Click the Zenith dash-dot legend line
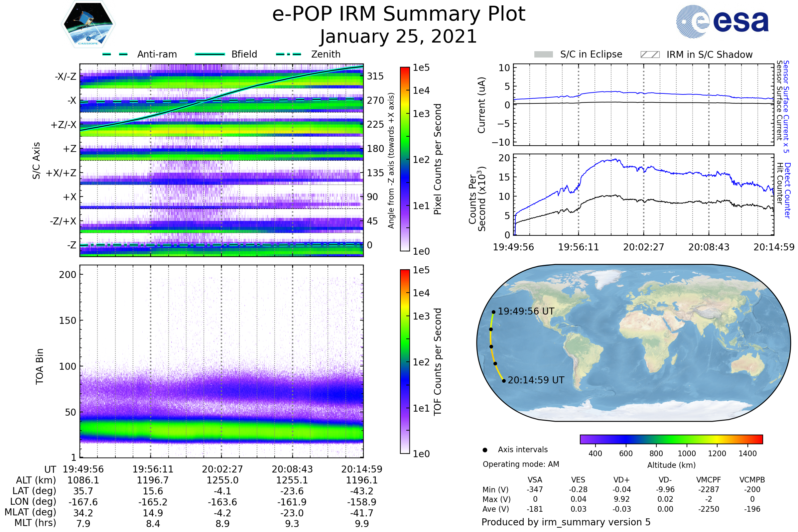 pos(288,54)
